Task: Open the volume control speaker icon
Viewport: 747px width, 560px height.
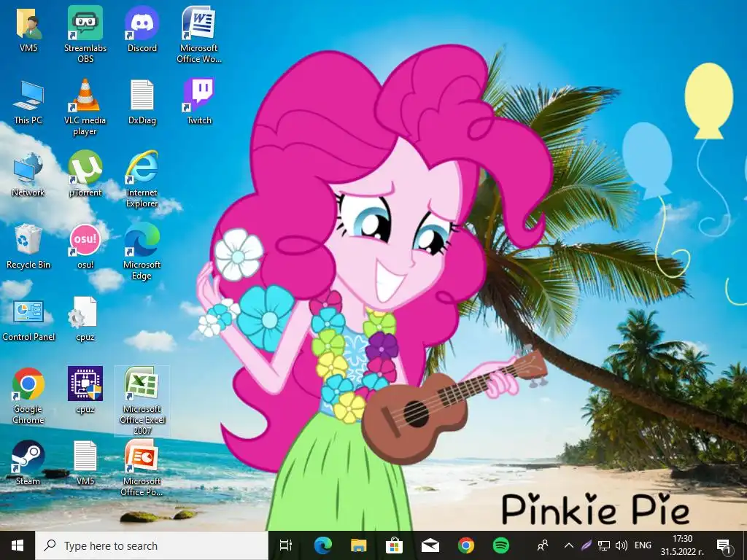Action: [x=622, y=545]
